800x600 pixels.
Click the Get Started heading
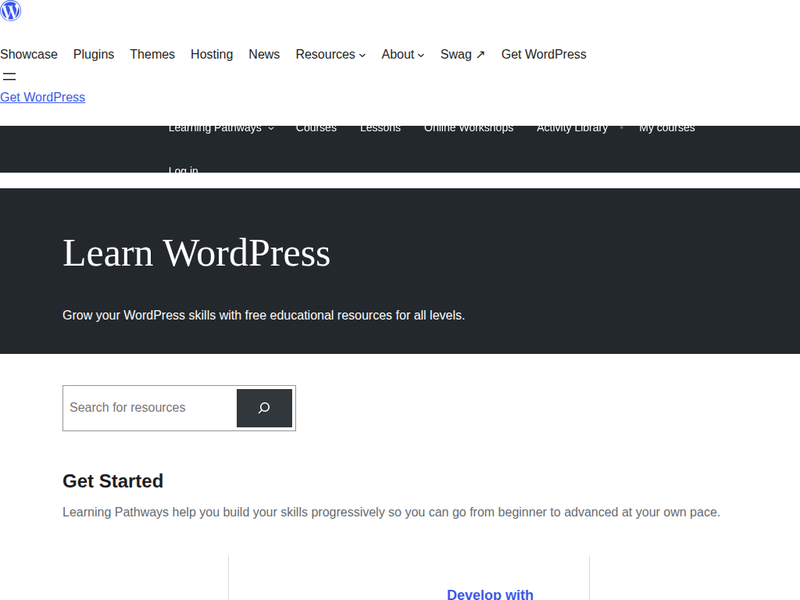(113, 481)
